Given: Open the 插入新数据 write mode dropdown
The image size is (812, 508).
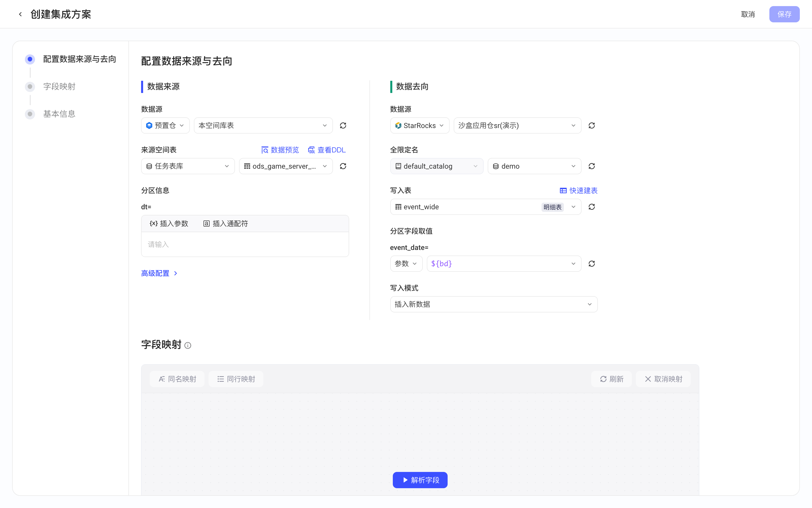Looking at the screenshot, I should point(494,304).
